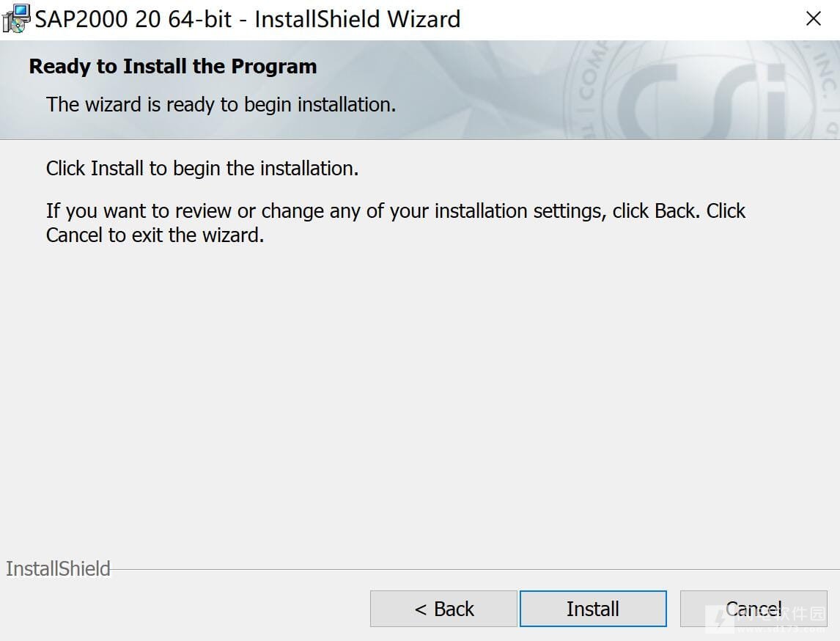The height and width of the screenshot is (641, 840).
Task: Click the 'Ready to Install the Program' heading
Action: (x=172, y=67)
